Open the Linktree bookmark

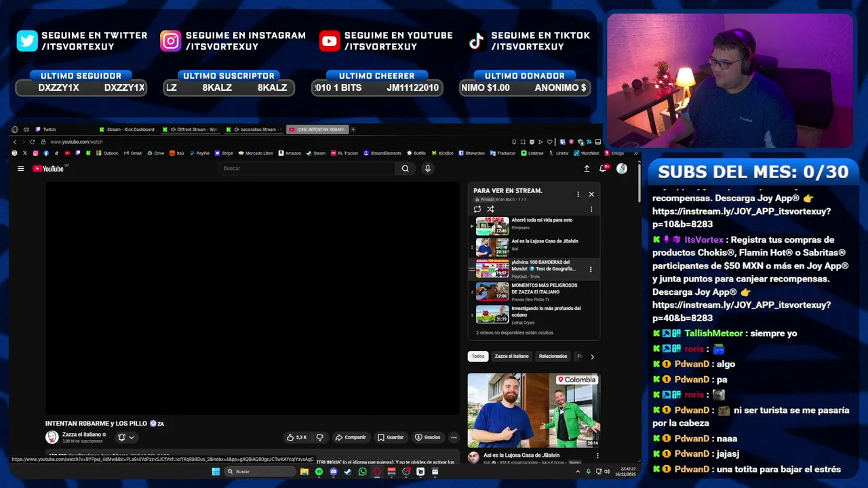(532, 153)
